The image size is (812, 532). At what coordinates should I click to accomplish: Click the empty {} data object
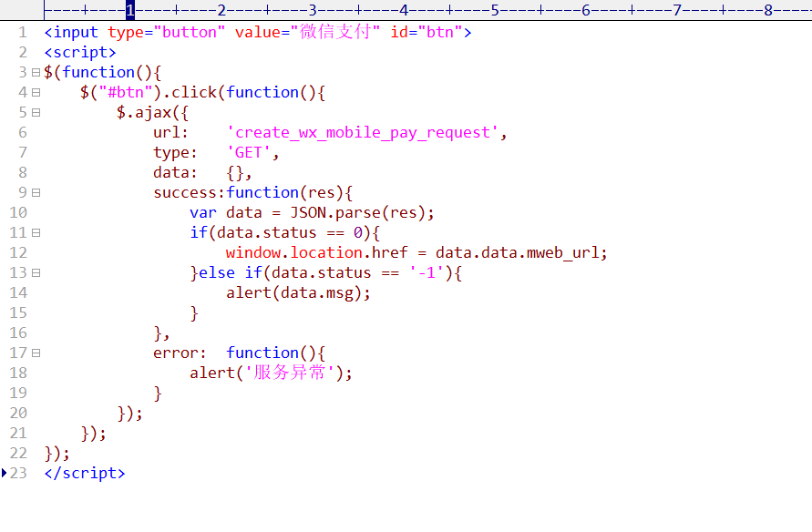point(234,173)
